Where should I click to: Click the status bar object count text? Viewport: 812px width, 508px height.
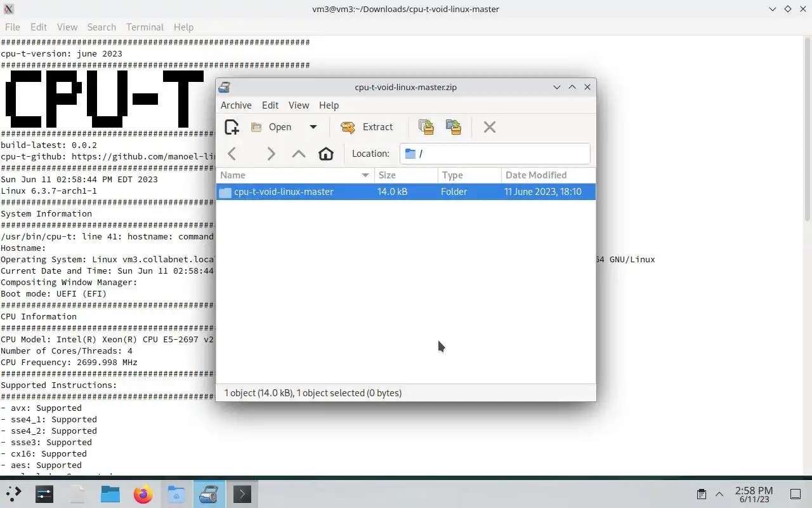click(313, 393)
